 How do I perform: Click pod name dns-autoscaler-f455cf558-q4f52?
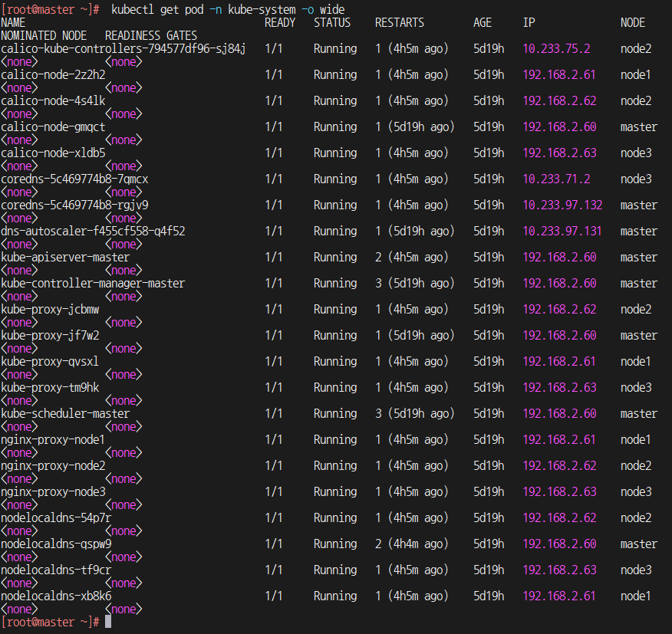pos(93,232)
